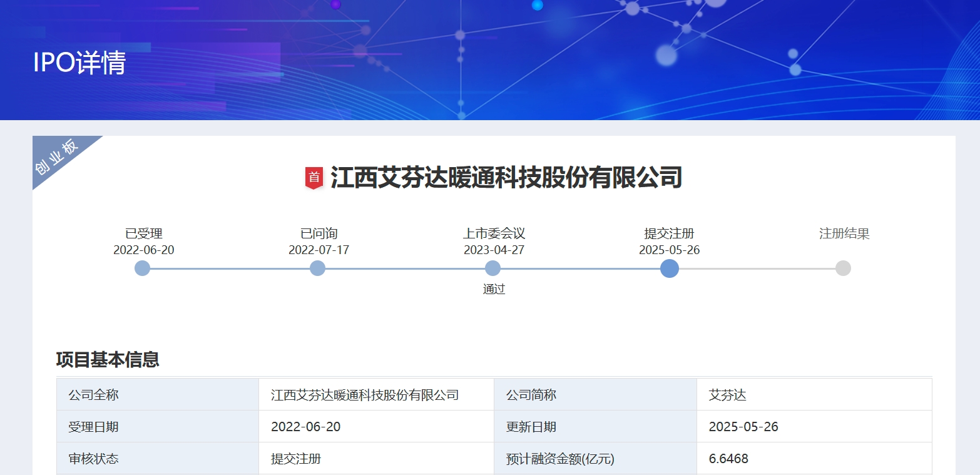Select the 提交注册 timeline node
The width and height of the screenshot is (980, 475).
point(670,268)
